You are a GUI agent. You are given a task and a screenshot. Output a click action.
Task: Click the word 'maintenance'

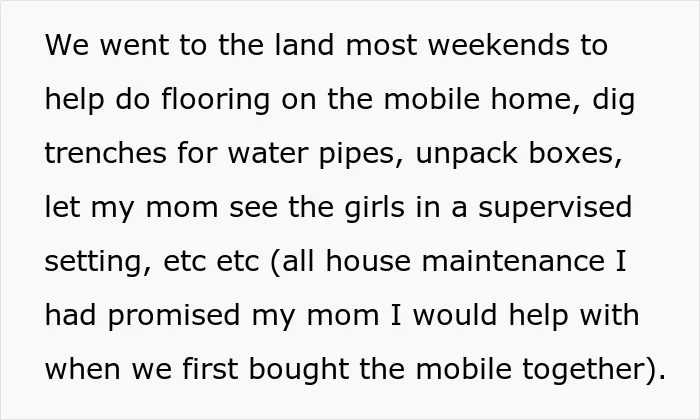coord(513,261)
